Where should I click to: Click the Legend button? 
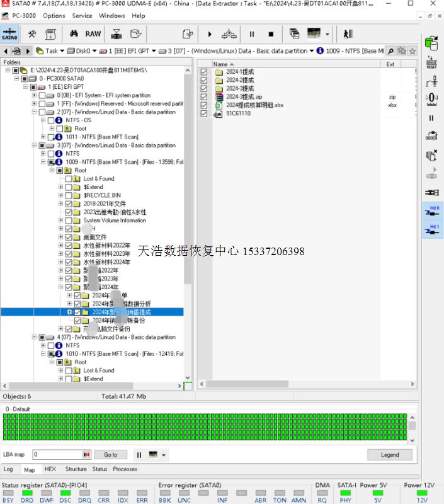click(390, 455)
